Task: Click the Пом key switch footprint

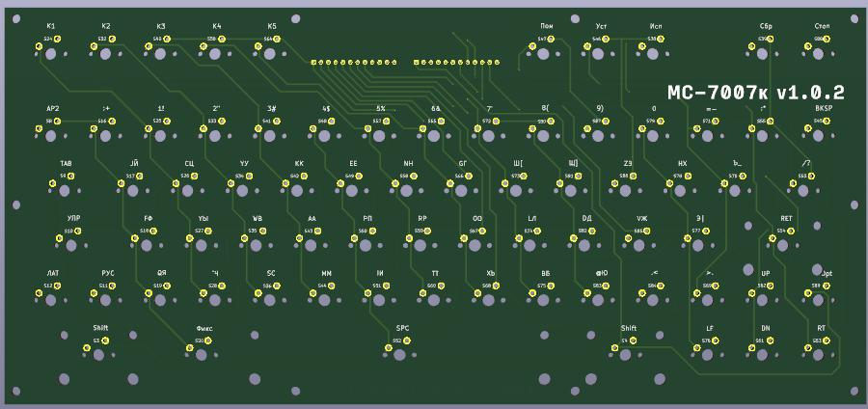Action: [x=547, y=55]
